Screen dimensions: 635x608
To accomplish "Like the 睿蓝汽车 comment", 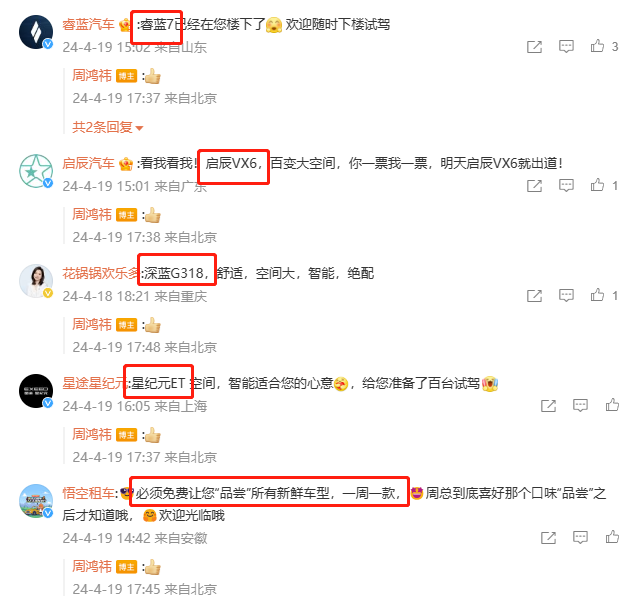I will (x=597, y=46).
